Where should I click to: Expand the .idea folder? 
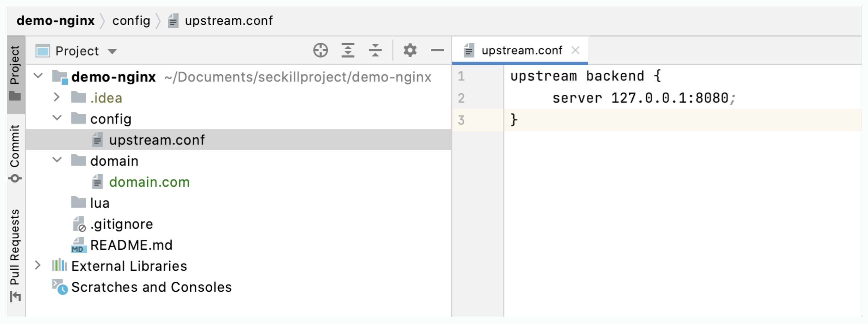57,98
